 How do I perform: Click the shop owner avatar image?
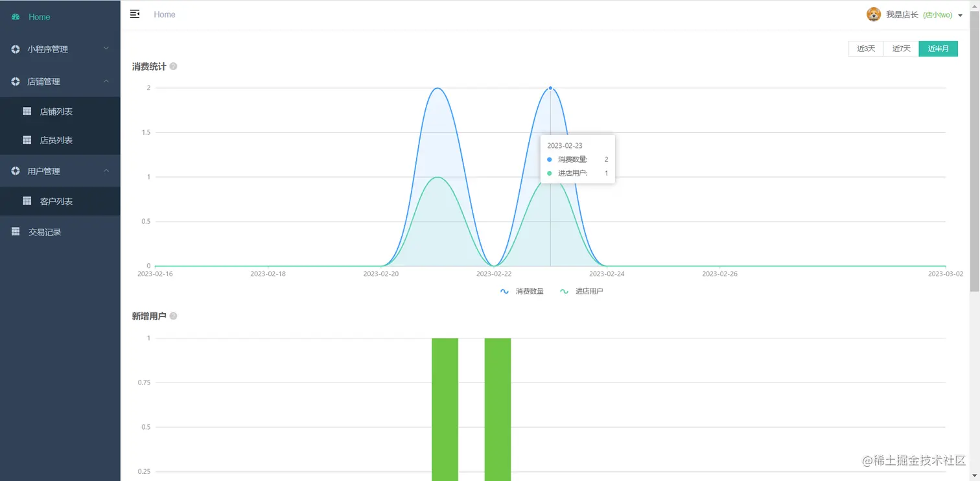(x=874, y=14)
